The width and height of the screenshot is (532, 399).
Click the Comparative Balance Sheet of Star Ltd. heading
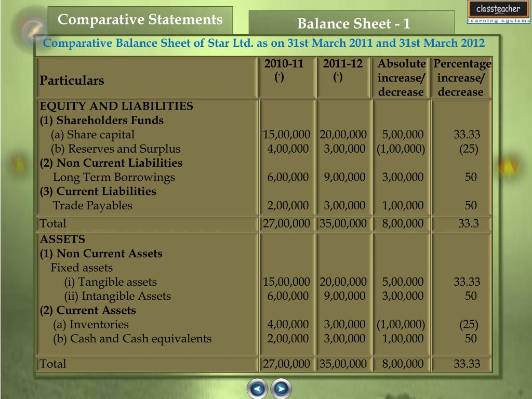[x=263, y=43]
